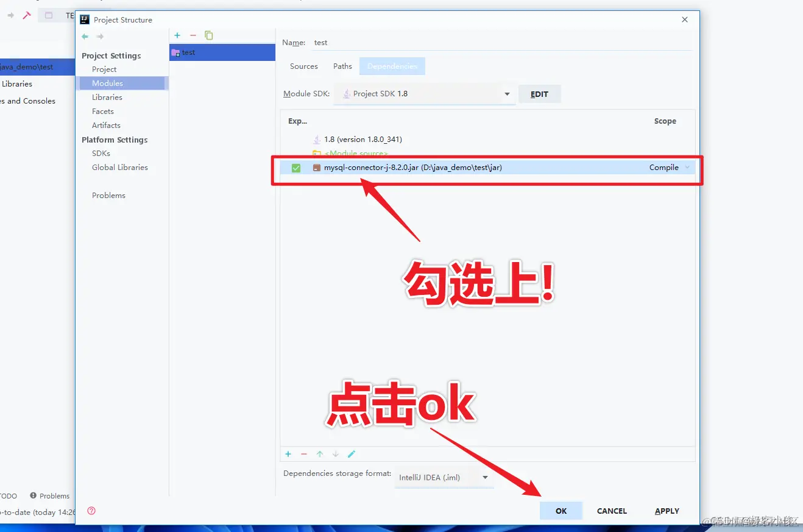Select Libraries item in background project tree
The image size is (803, 532).
point(17,84)
